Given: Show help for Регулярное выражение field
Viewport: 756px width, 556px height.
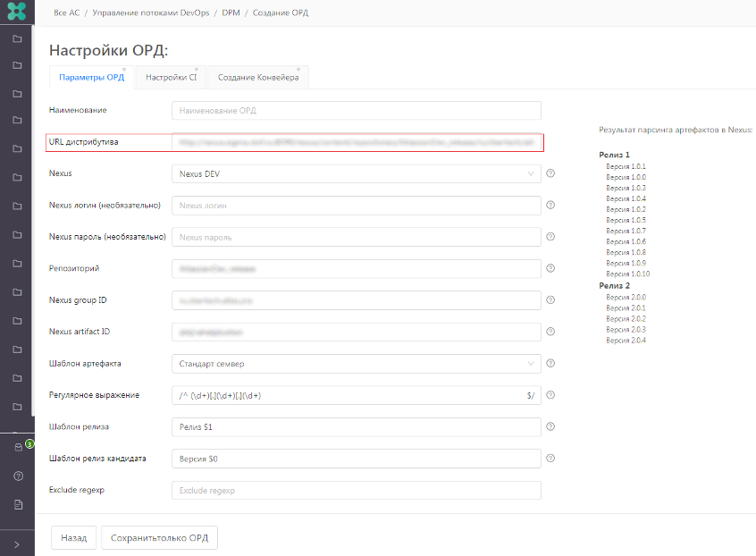Looking at the screenshot, I should [550, 395].
